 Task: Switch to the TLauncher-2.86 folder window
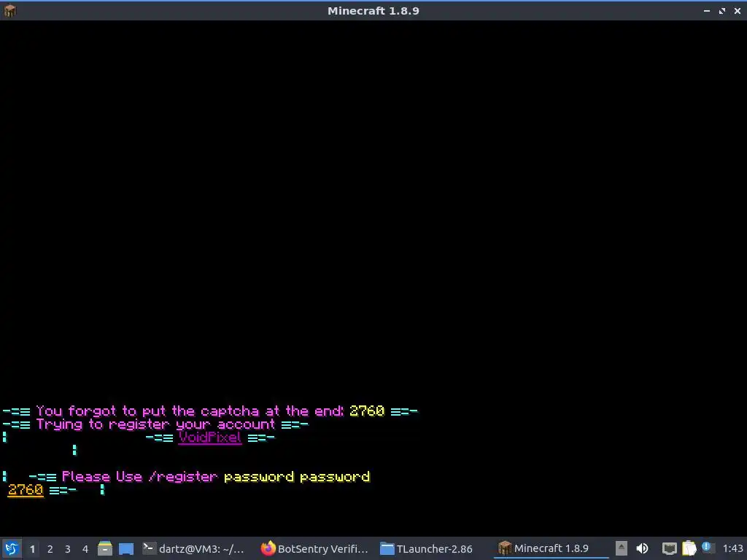tap(426, 548)
